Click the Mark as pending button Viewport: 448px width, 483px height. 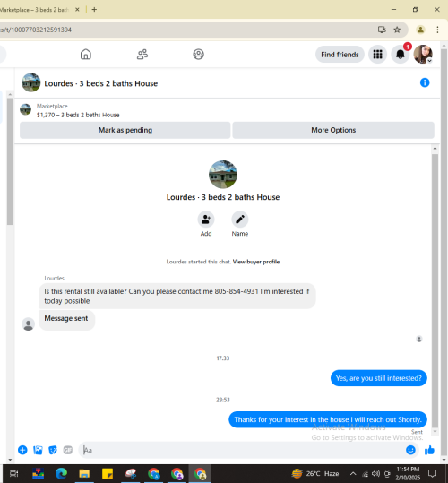click(x=125, y=130)
